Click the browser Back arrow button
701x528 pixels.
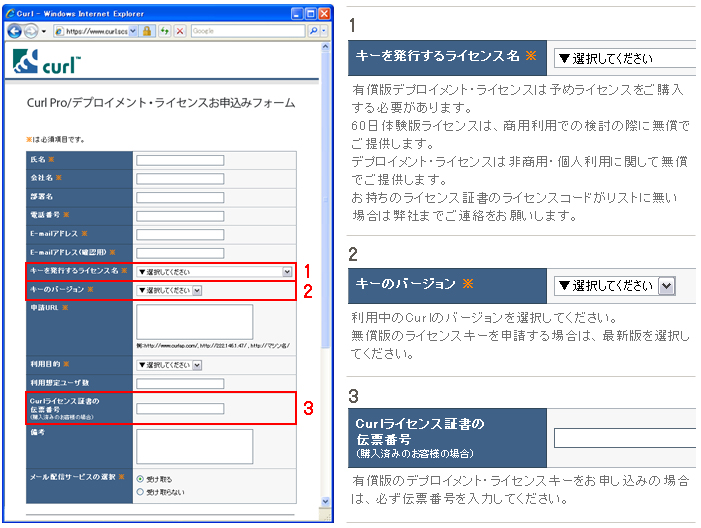15,31
